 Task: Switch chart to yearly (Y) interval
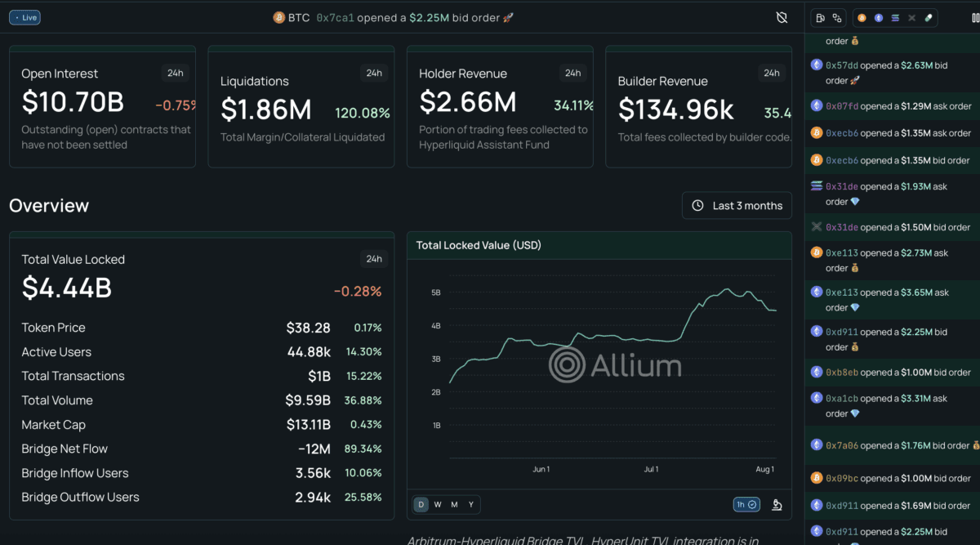pos(471,505)
